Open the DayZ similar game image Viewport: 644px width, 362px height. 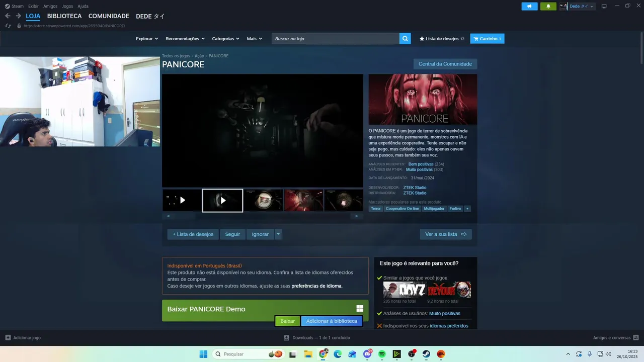(405, 290)
